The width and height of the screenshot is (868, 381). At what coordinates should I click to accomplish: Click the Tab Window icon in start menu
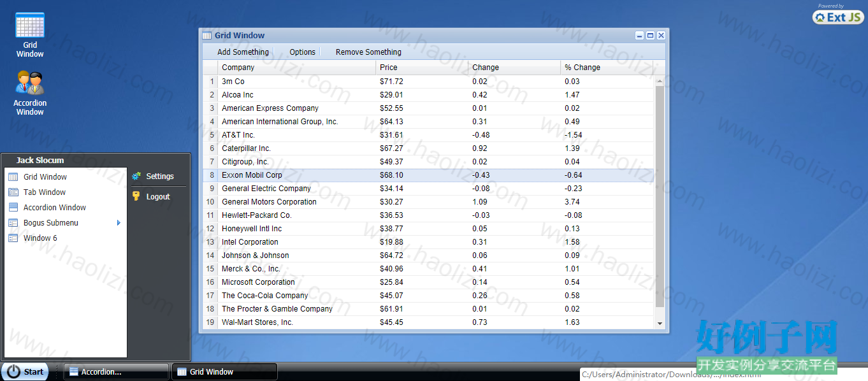coord(13,192)
